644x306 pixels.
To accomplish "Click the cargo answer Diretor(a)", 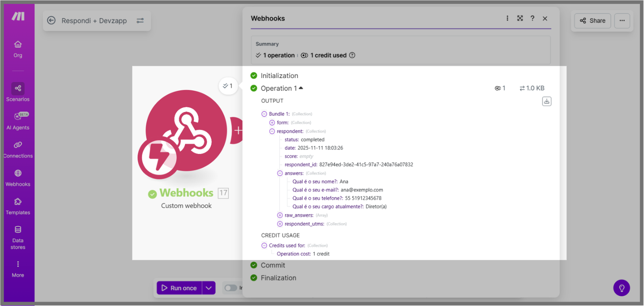I will point(376,207).
